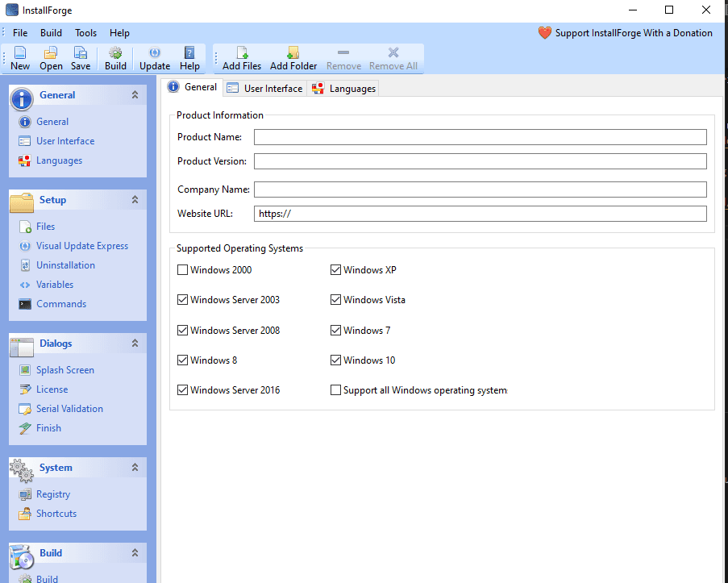728x583 pixels.
Task: Disable Windows XP support
Action: (335, 269)
